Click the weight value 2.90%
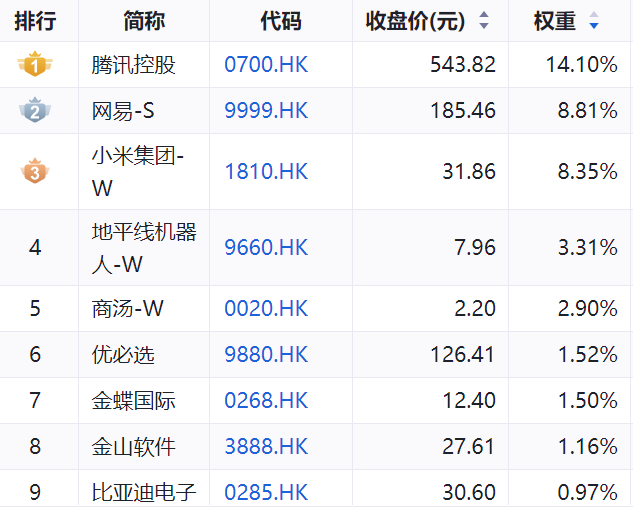 (x=588, y=309)
